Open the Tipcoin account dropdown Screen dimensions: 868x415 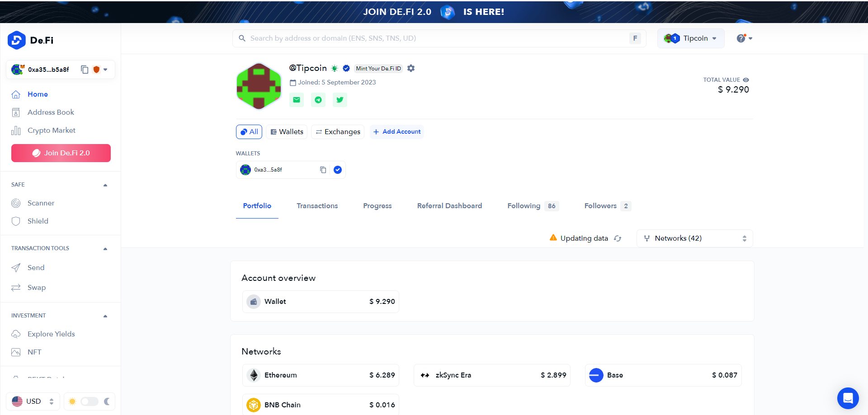[691, 38]
